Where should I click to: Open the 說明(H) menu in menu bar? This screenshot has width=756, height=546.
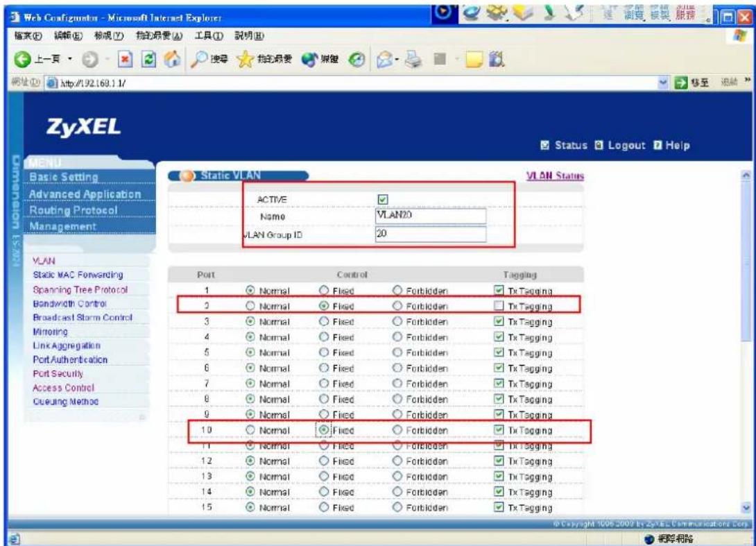(249, 35)
